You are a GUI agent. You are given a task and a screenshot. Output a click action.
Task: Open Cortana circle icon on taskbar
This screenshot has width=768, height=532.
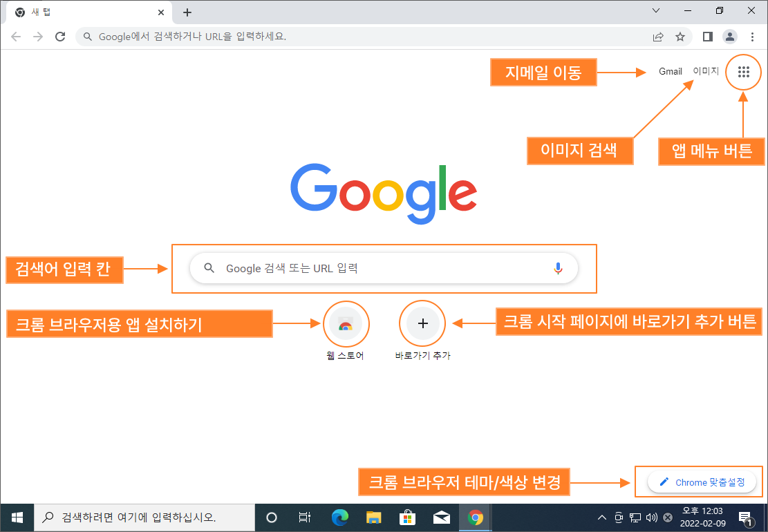click(x=272, y=517)
